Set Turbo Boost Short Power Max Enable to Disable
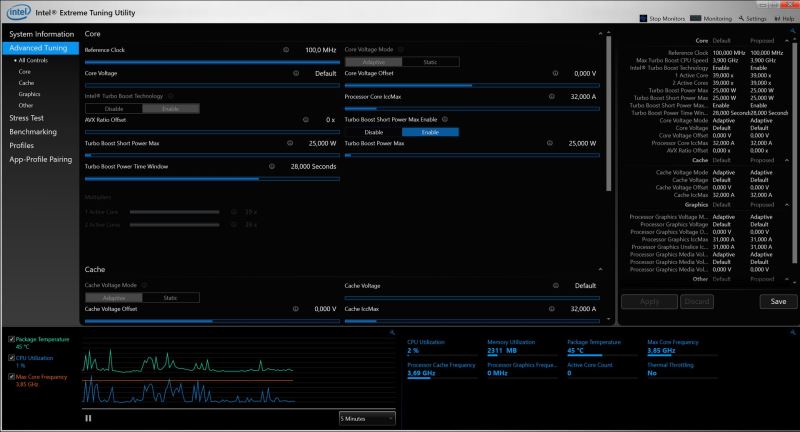This screenshot has width=800, height=432. [373, 132]
